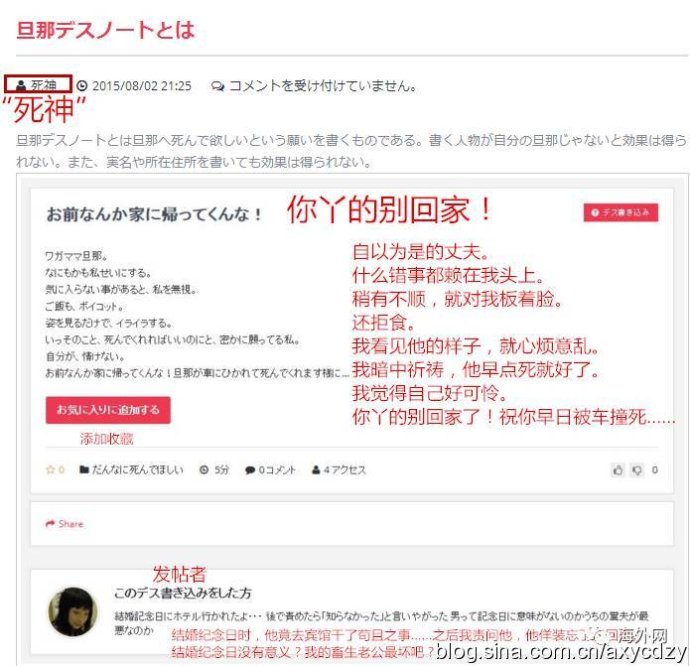The height and width of the screenshot is (666, 690).
Task: Click the thumbs up like icon
Action: pos(618,470)
